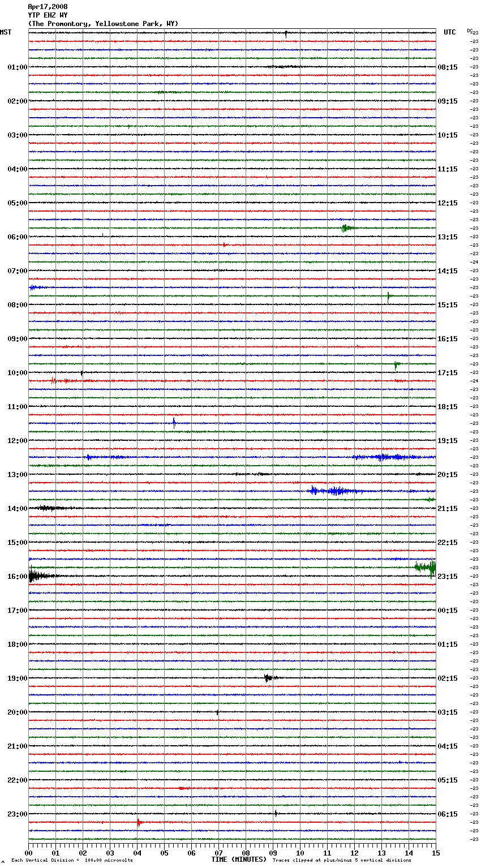Click the black spike on the topmost trace

[286, 34]
